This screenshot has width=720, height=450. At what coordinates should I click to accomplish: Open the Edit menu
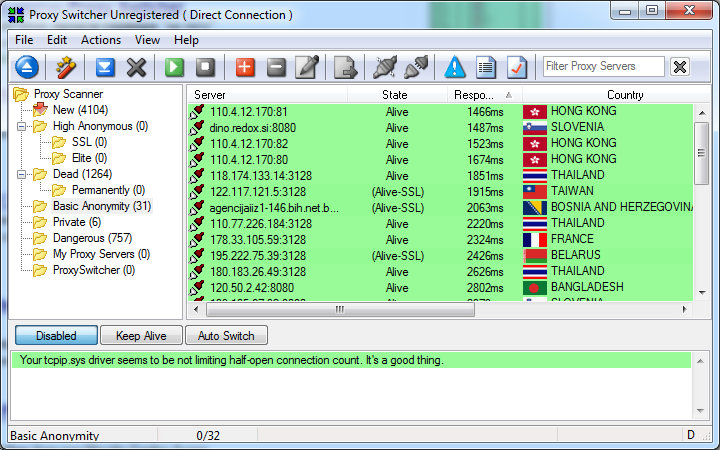[x=57, y=40]
